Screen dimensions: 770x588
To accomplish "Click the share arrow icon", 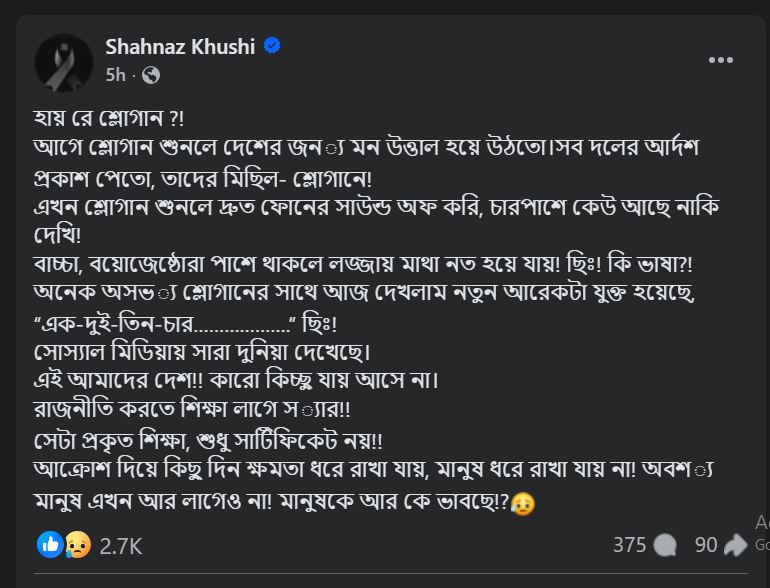I will [x=736, y=545].
